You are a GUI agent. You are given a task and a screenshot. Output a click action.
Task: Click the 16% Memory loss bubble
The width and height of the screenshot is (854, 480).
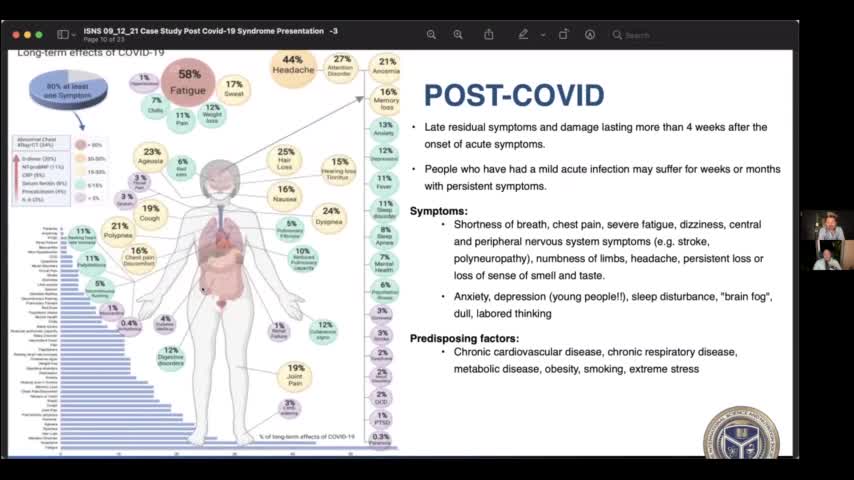386,100
